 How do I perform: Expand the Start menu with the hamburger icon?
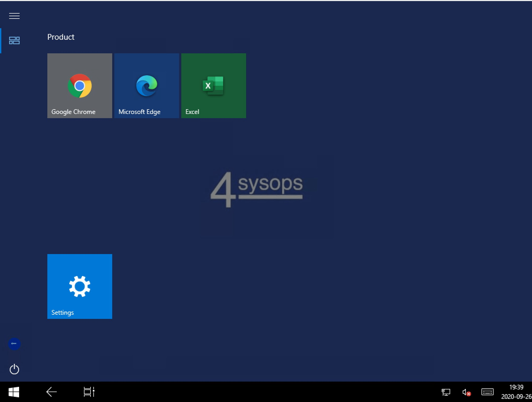pos(14,16)
